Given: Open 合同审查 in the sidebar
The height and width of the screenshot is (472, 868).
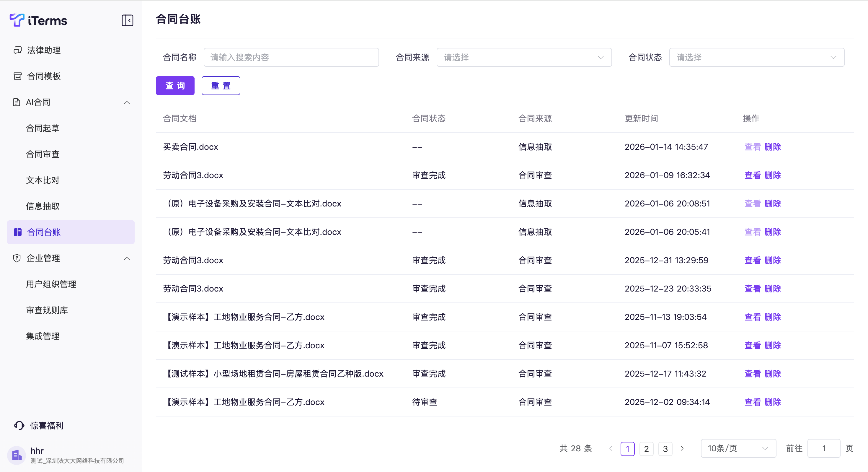Looking at the screenshot, I should pos(43,154).
